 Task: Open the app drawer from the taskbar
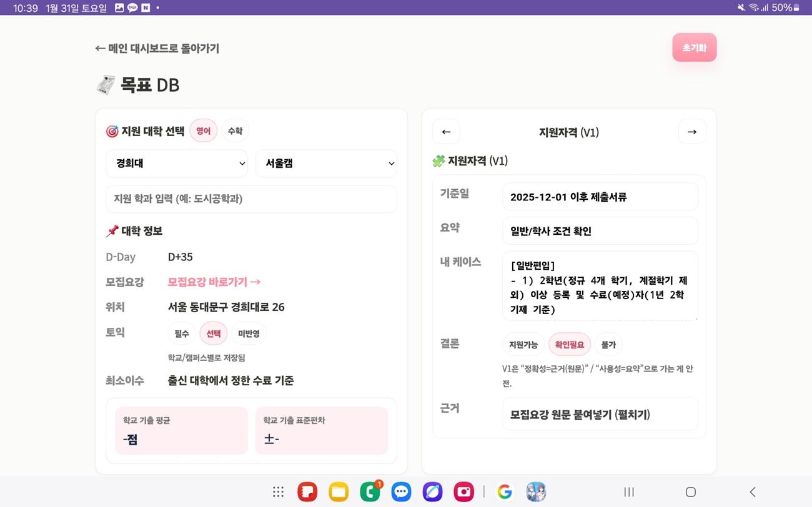coord(277,491)
